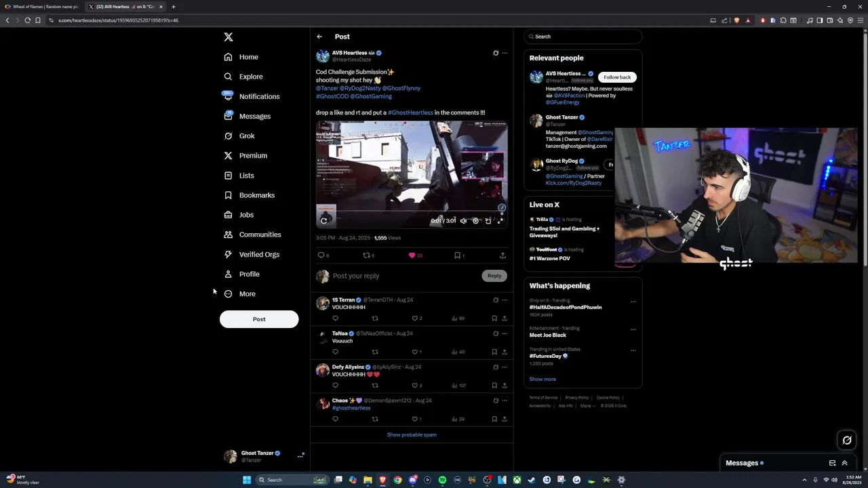
Task: Unlike the main post's pink heart
Action: point(412,256)
